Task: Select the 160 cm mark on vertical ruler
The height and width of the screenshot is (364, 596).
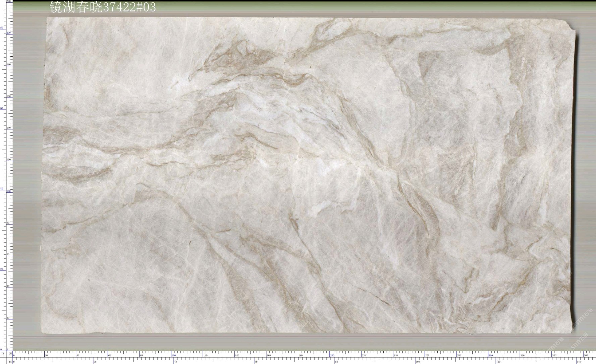Action: pyautogui.click(x=9, y=96)
